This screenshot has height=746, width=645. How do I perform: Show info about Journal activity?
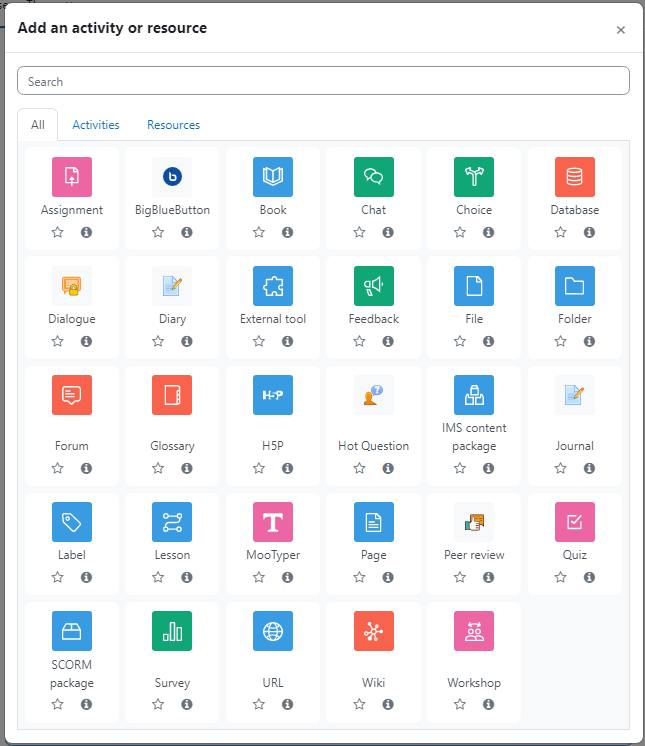click(589, 468)
